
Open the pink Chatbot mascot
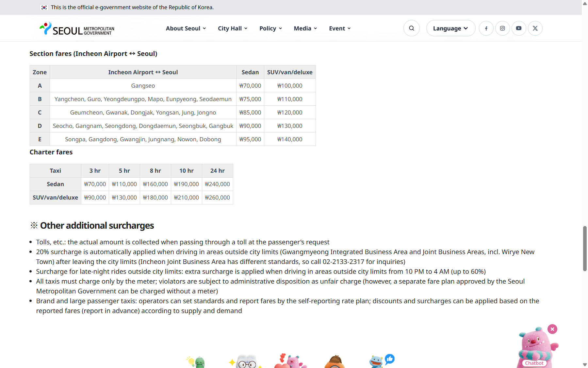536,347
